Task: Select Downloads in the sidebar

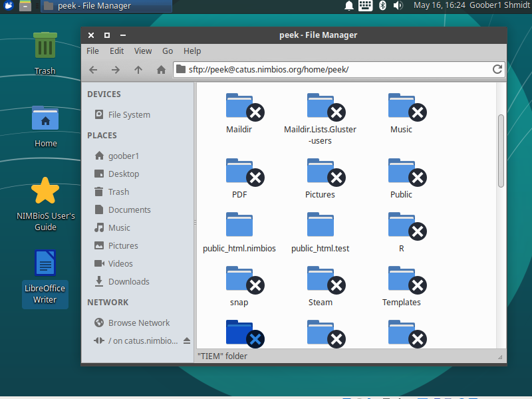Action: (128, 281)
